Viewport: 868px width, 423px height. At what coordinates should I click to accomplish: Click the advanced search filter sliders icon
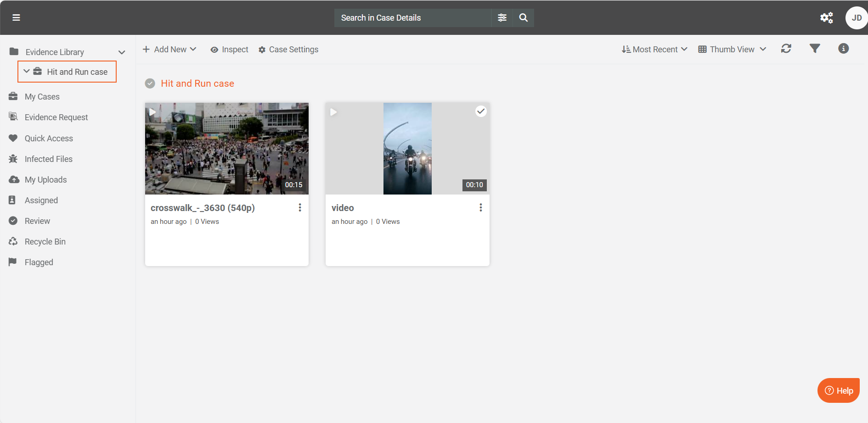[x=502, y=17]
